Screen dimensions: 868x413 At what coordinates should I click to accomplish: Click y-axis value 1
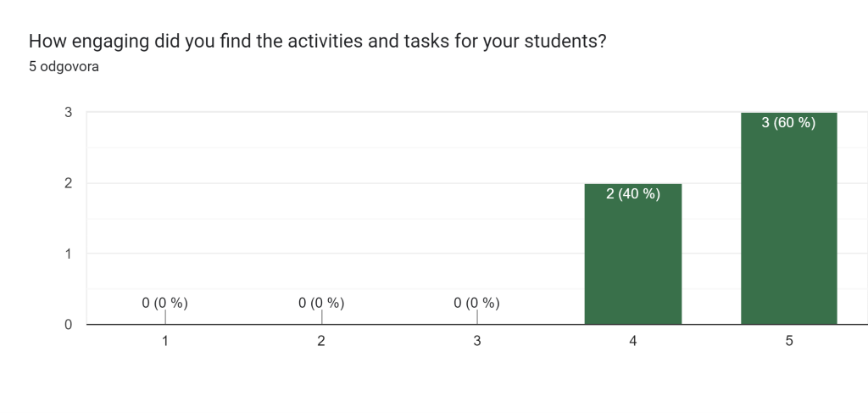click(67, 254)
